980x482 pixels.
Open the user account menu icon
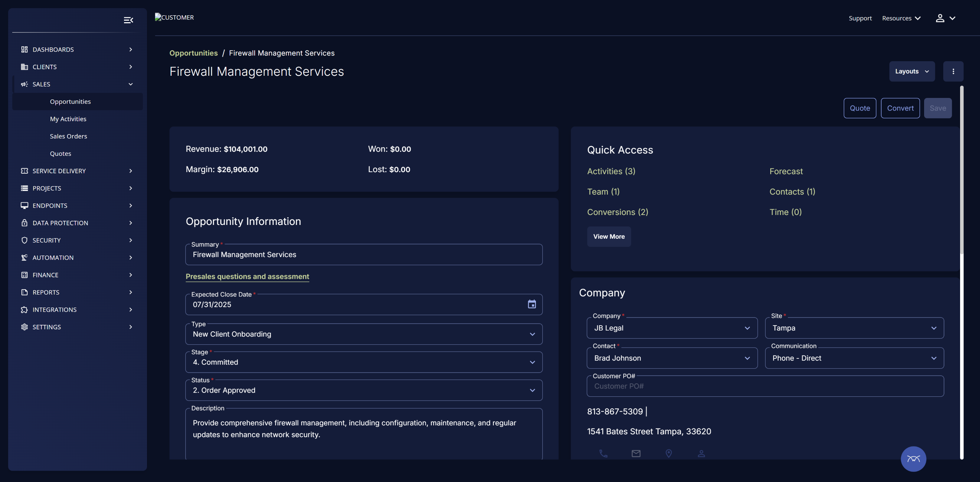(x=945, y=18)
